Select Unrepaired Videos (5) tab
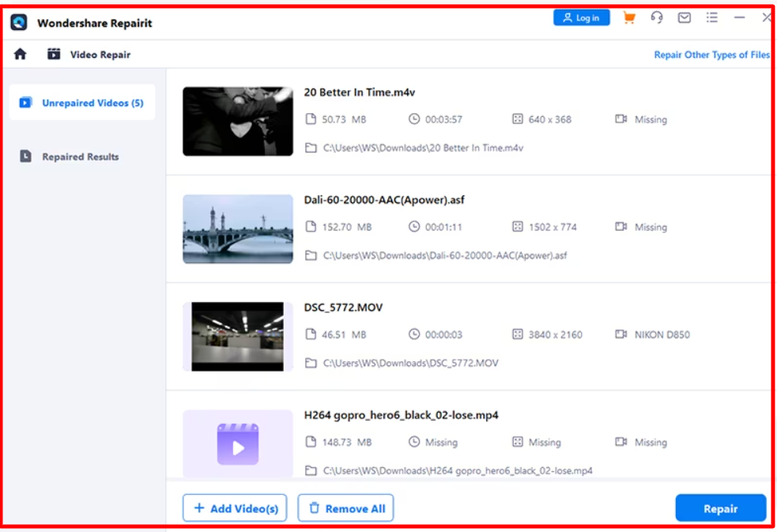 point(82,103)
